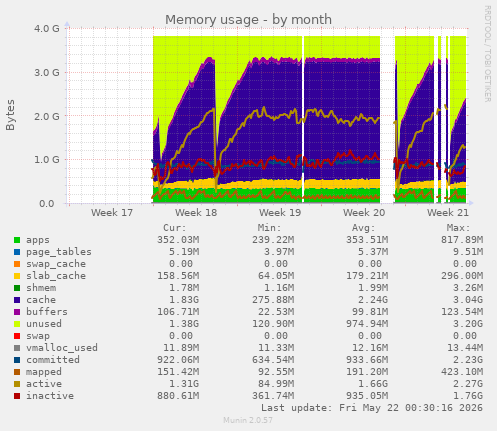Select the 'committed' legend label

point(53,360)
